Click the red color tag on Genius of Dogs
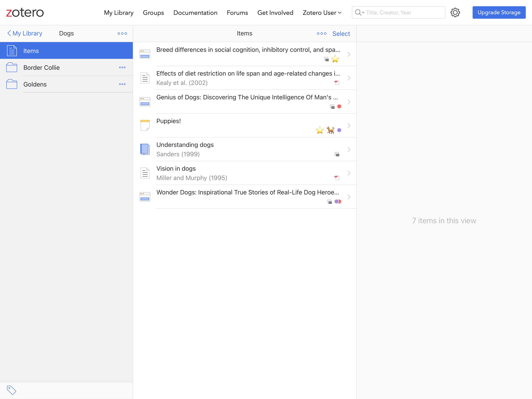This screenshot has width=532, height=399. [x=339, y=106]
